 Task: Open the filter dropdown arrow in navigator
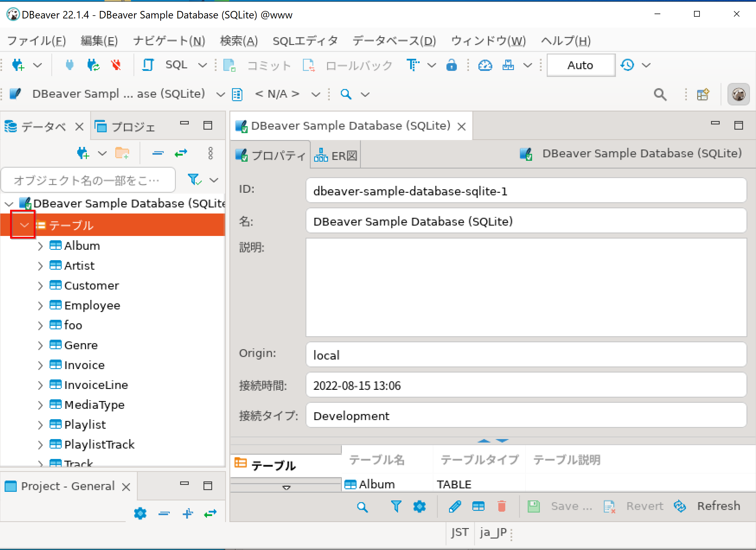[x=214, y=180]
